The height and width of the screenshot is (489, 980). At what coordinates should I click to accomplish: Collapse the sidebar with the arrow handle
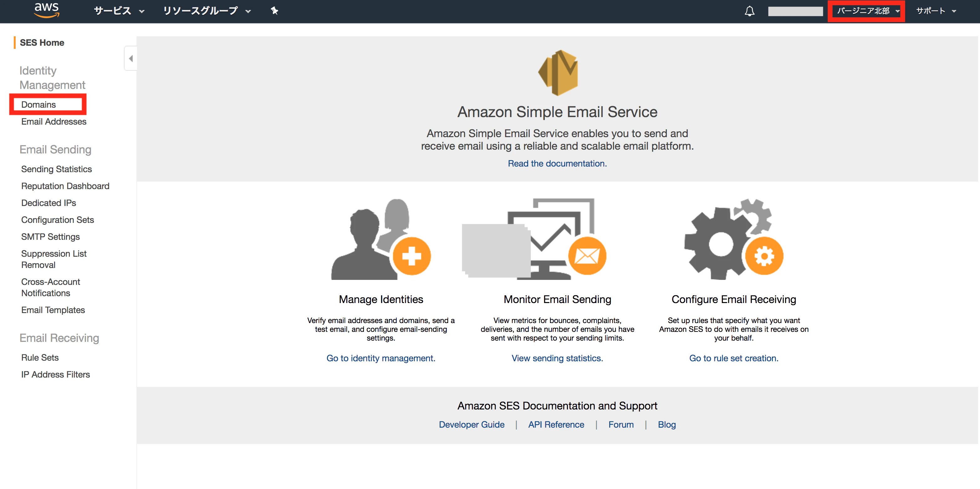(x=130, y=58)
